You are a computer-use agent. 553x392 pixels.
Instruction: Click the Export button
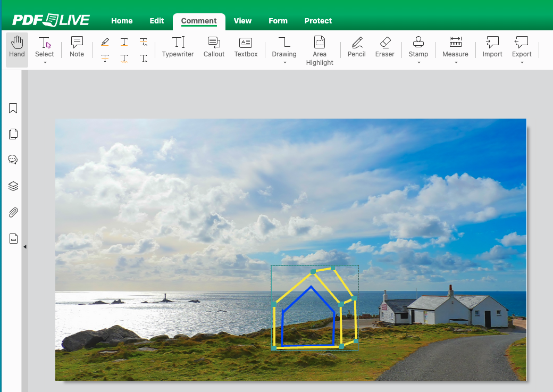522,47
